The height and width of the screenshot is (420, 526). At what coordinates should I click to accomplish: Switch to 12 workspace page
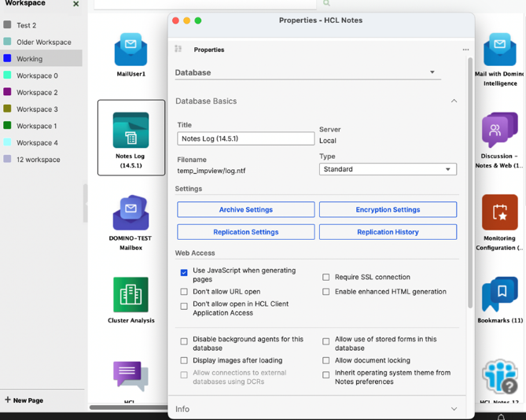(41, 160)
